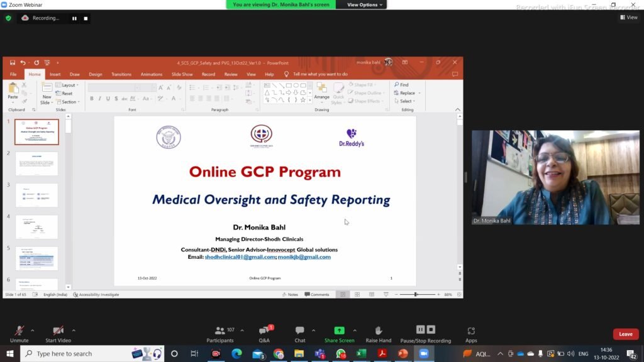Image resolution: width=644 pixels, height=362 pixels.
Task: Expand the View Options dropdown
Action: 365,4
